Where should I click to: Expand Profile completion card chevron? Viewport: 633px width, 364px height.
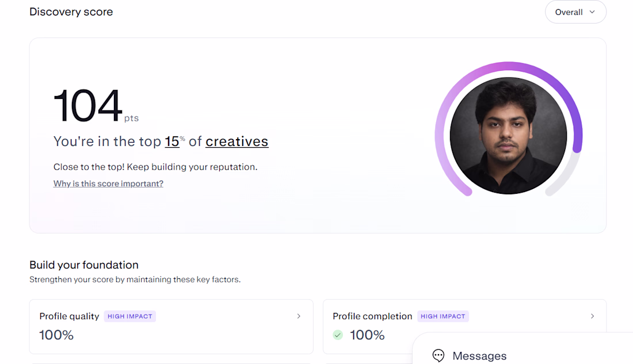[x=592, y=316]
